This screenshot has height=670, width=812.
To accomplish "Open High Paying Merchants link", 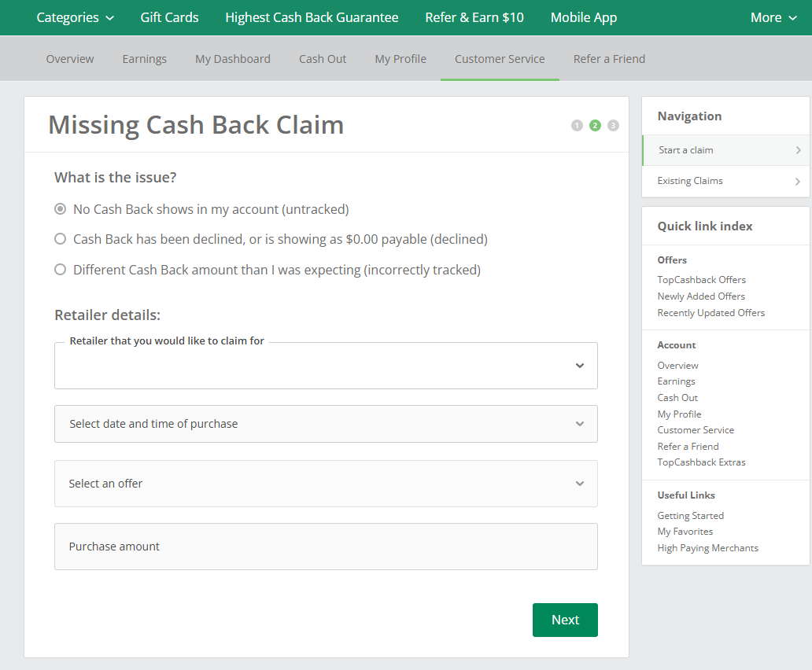I will pyautogui.click(x=707, y=548).
